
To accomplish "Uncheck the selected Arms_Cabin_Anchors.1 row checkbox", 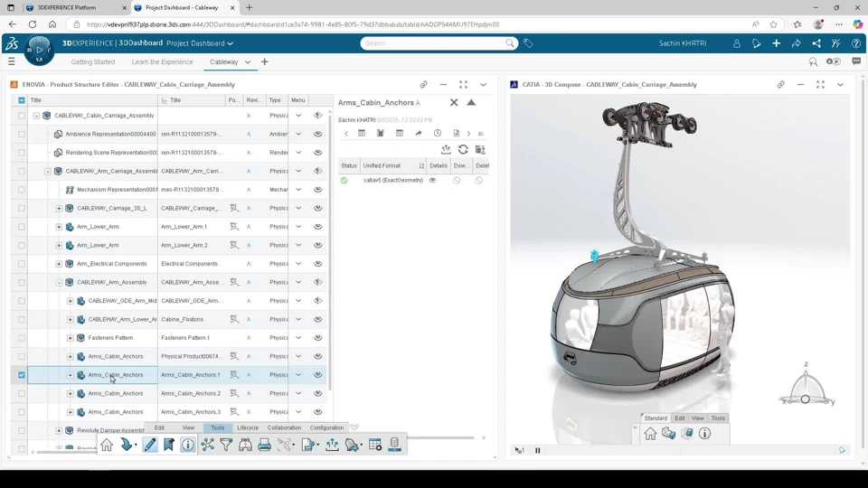I will pyautogui.click(x=22, y=375).
